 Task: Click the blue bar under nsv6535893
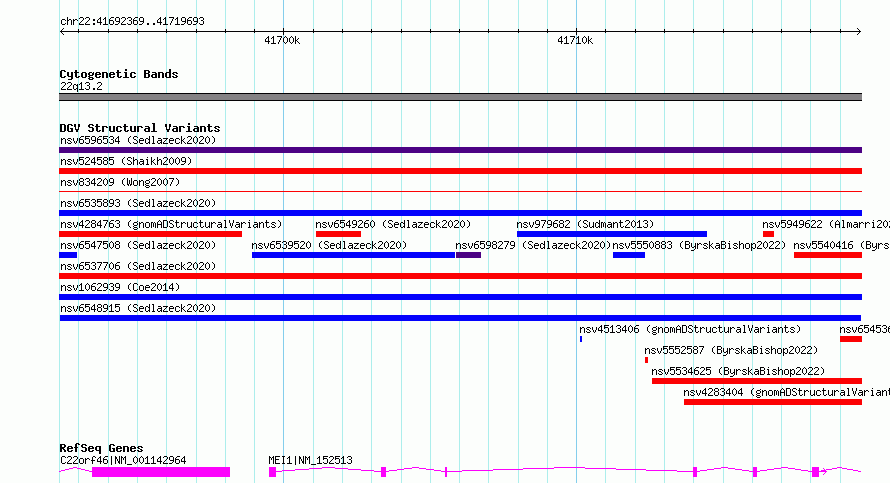[x=460, y=213]
